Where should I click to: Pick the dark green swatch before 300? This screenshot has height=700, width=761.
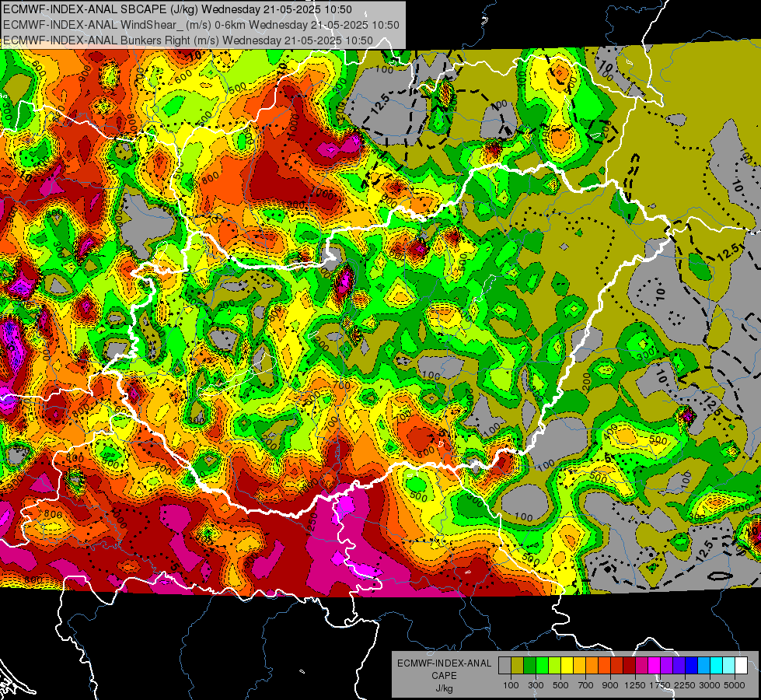click(529, 666)
